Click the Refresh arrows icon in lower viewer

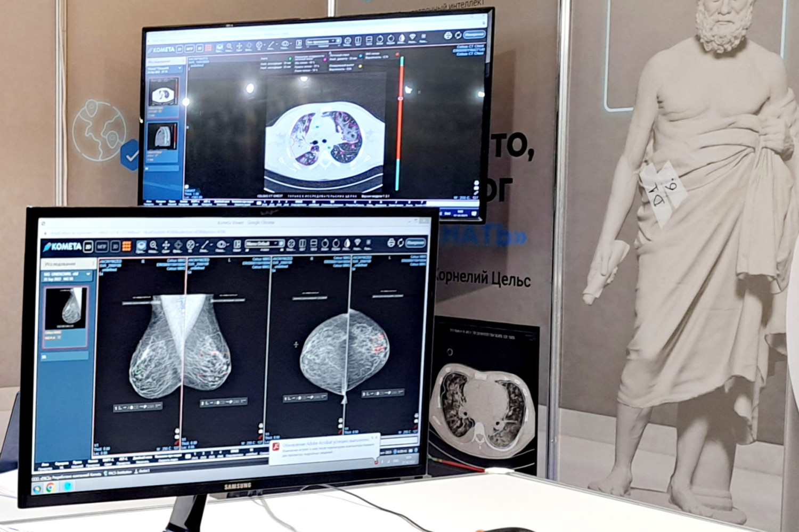[401, 243]
